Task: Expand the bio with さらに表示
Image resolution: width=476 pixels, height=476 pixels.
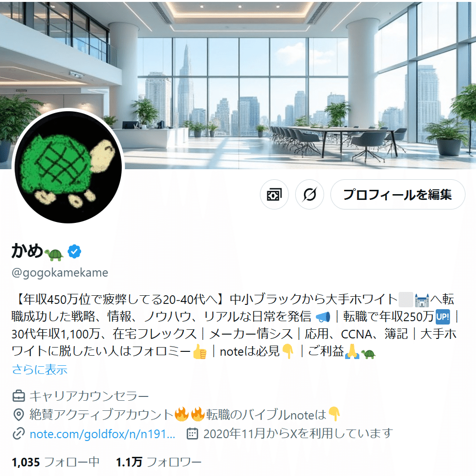Action: [x=40, y=370]
